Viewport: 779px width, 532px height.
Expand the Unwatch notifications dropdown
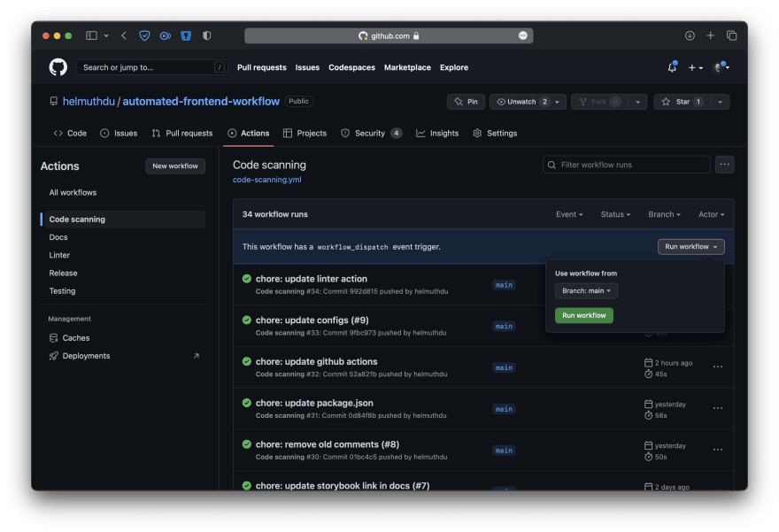[528, 102]
